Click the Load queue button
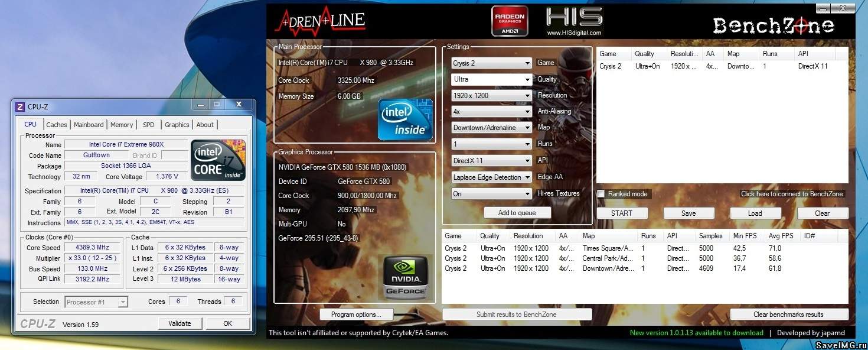The width and height of the screenshot is (868, 350). pyautogui.click(x=755, y=213)
